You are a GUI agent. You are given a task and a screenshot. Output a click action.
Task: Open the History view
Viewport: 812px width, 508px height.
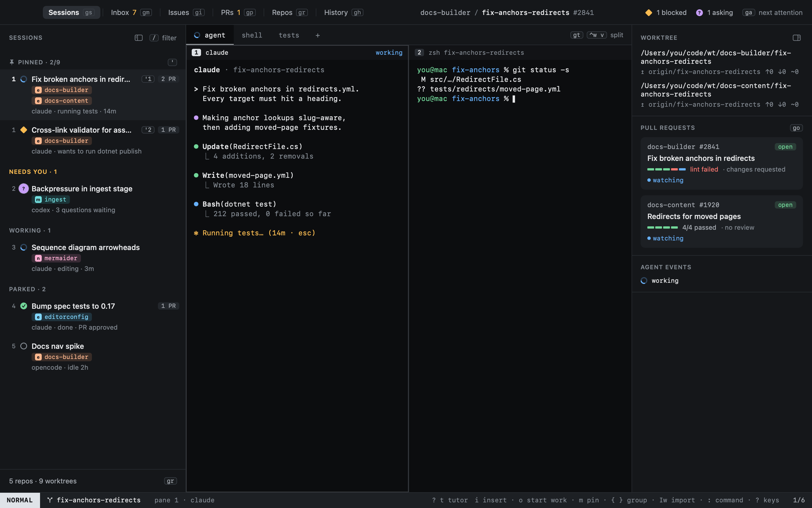(x=343, y=12)
